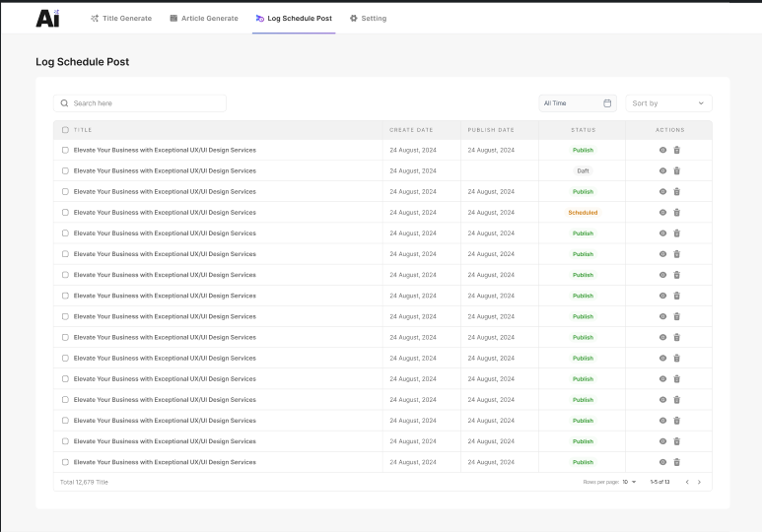Image resolution: width=762 pixels, height=532 pixels.
Task: Click the "Daft" status badge
Action: (583, 170)
